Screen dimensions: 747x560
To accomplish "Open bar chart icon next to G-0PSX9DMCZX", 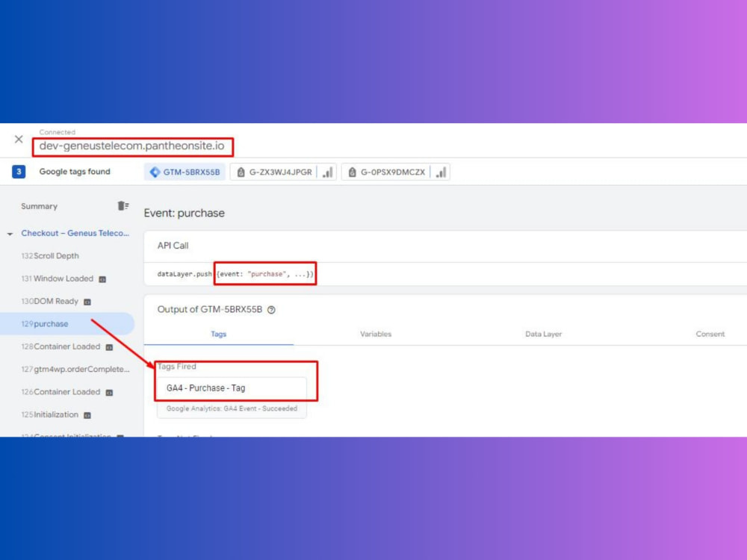I will point(441,172).
